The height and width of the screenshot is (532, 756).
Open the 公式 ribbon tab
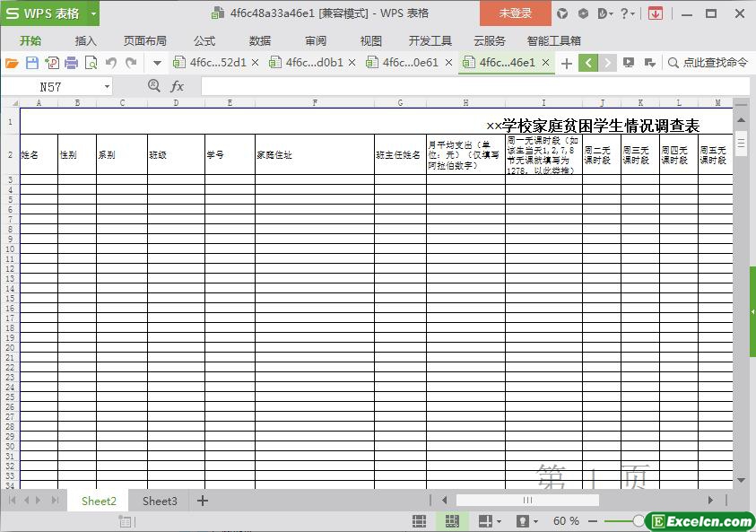[x=204, y=41]
